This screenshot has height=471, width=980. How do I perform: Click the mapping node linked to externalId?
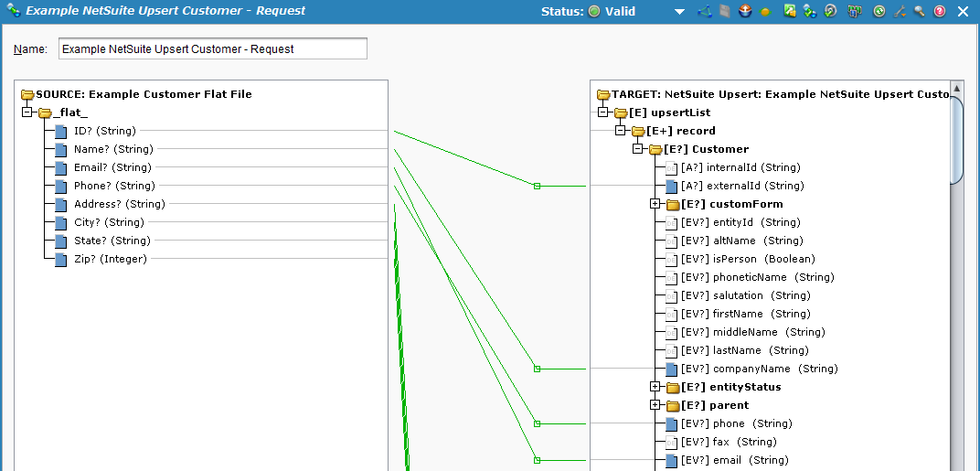pyautogui.click(x=537, y=186)
